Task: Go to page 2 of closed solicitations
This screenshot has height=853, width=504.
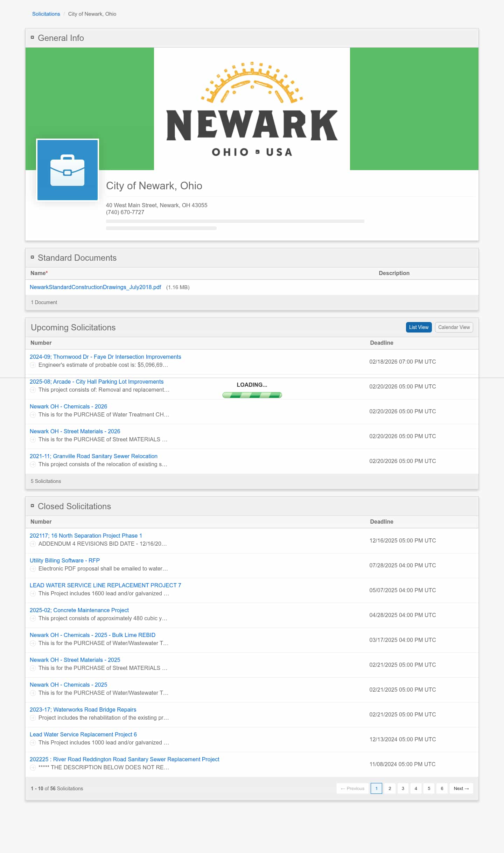Action: coord(390,789)
